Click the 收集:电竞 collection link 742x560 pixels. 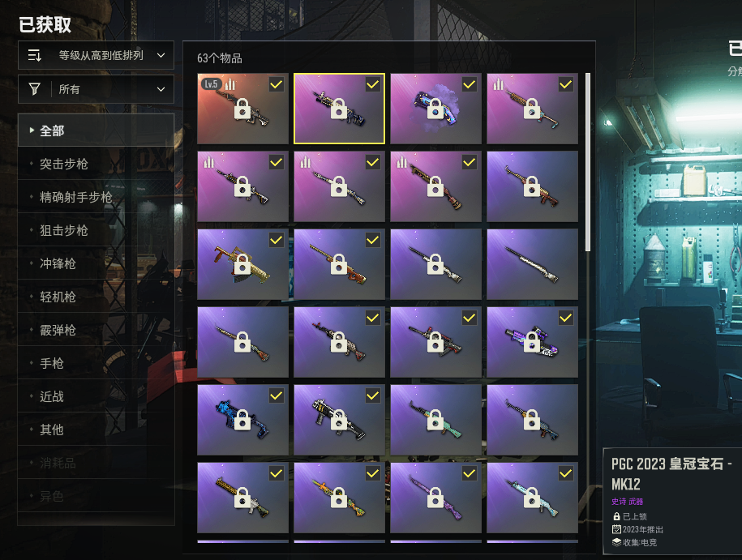(640, 542)
